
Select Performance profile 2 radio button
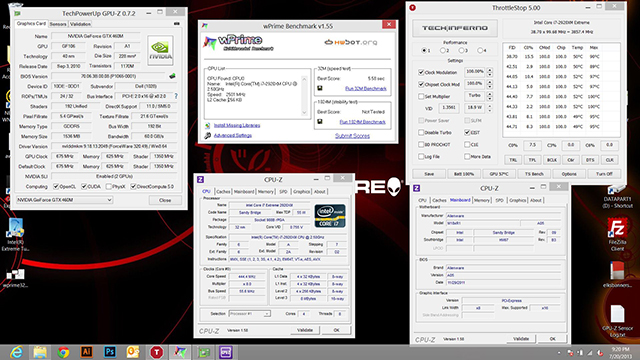[442, 51]
